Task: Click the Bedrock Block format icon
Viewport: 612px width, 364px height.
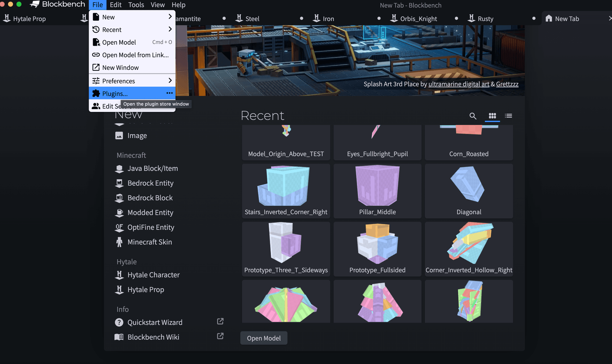Action: point(119,198)
